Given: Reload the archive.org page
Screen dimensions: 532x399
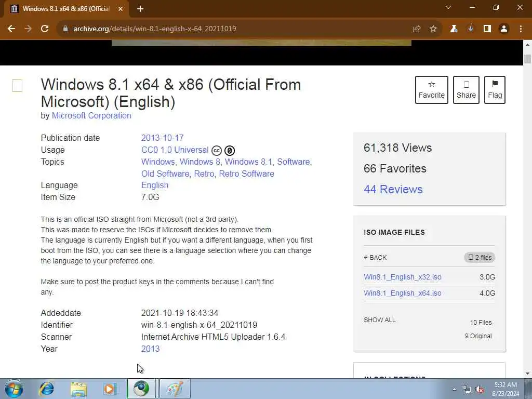Looking at the screenshot, I should pos(45,29).
